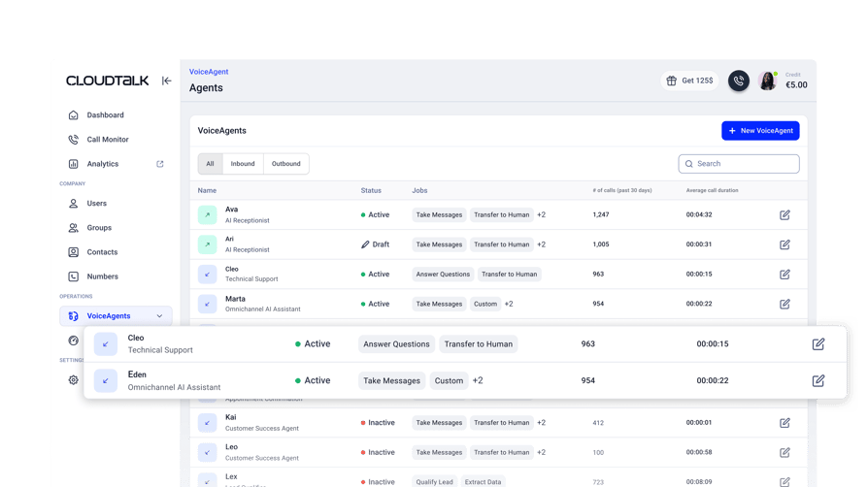Switch to the Outbound tab
Viewport: 868px width, 487px height.
[x=286, y=164]
